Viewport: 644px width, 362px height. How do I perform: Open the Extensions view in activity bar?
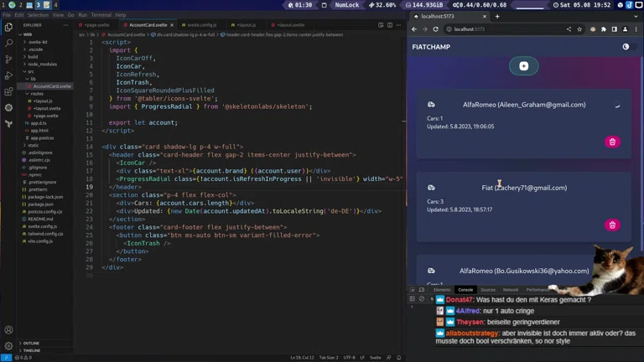coord(8,91)
